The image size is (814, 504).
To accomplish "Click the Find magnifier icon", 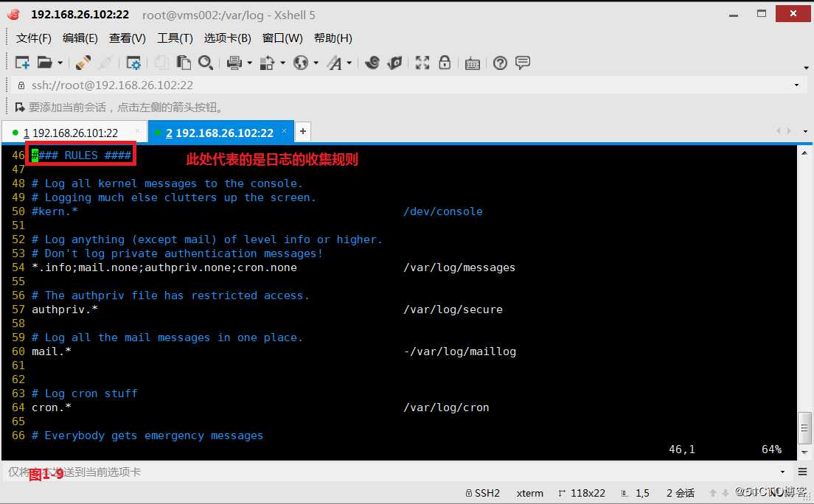I will click(x=206, y=63).
